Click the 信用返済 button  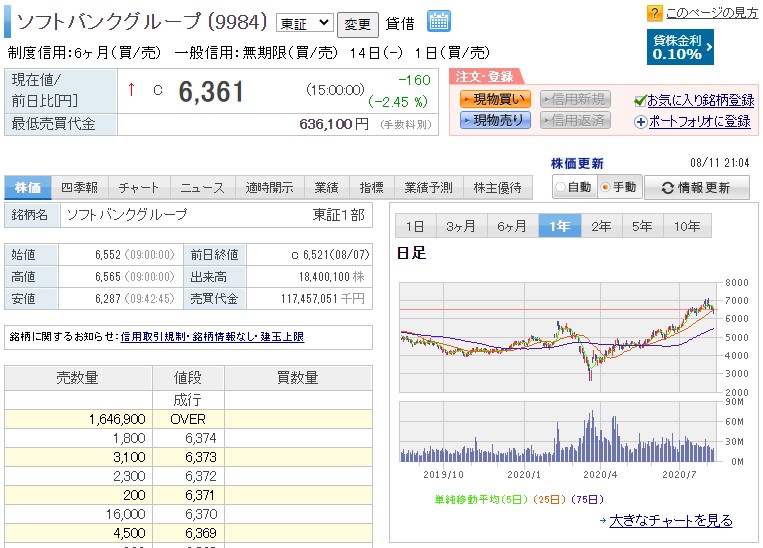click(x=575, y=120)
